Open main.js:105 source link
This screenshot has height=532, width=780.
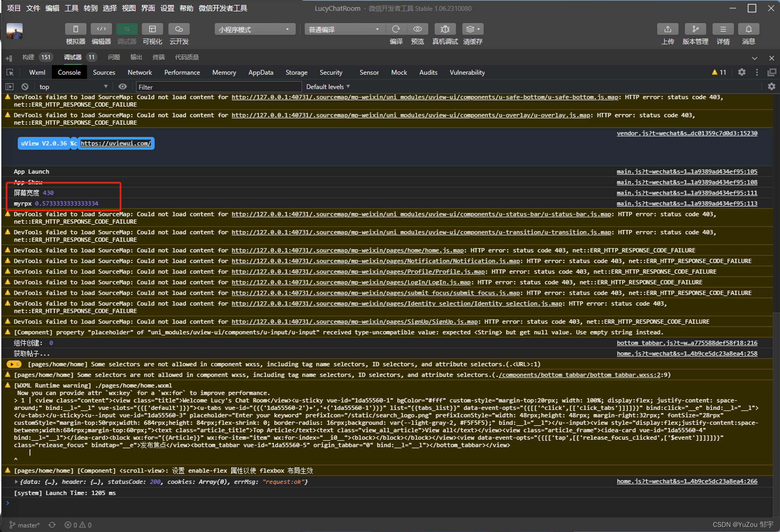(687, 171)
